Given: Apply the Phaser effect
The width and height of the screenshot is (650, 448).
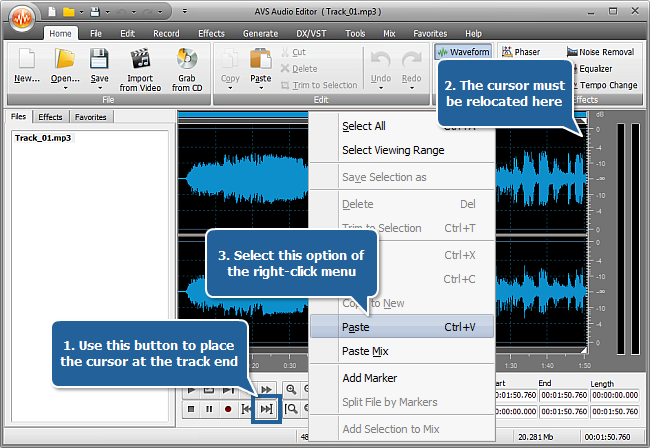Looking at the screenshot, I should [521, 52].
